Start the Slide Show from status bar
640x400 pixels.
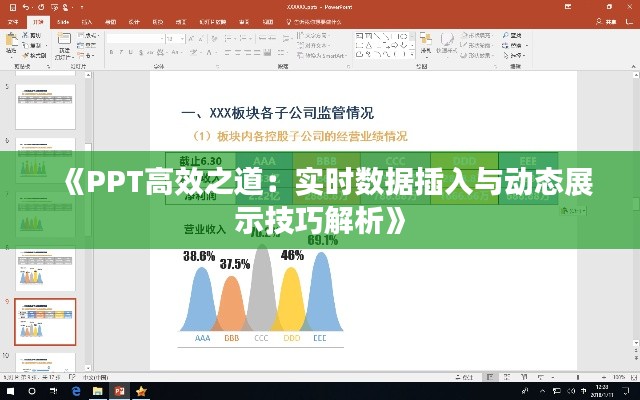pos(540,377)
